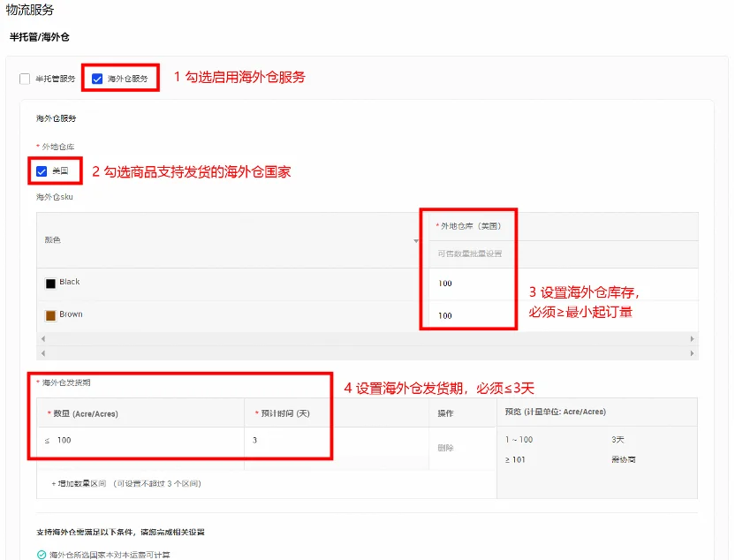Click the 增加数量区间 link
Image resolution: width=735 pixels, height=560 pixels.
pyautogui.click(x=80, y=483)
